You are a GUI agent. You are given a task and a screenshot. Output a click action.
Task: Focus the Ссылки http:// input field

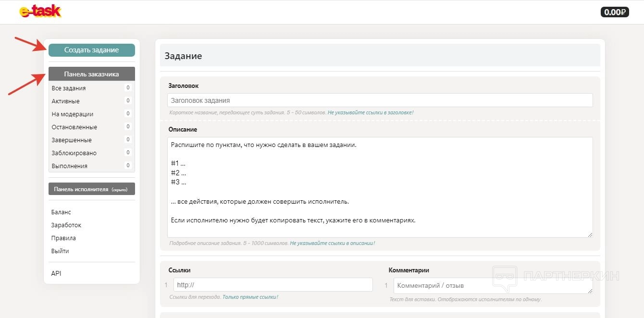point(272,285)
